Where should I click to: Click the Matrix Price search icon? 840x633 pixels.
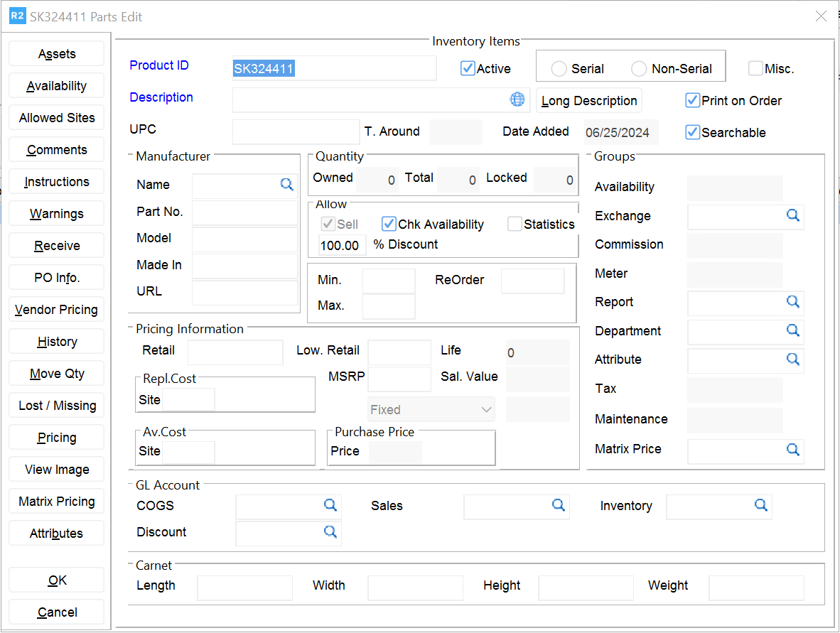coord(793,449)
